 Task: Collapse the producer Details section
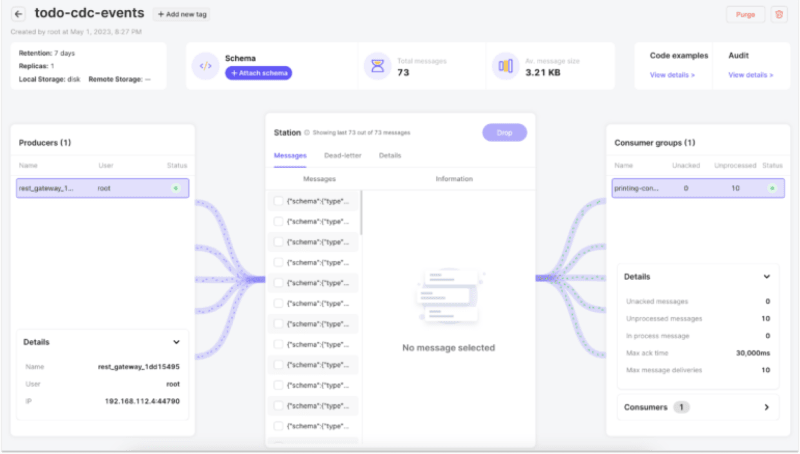point(176,342)
